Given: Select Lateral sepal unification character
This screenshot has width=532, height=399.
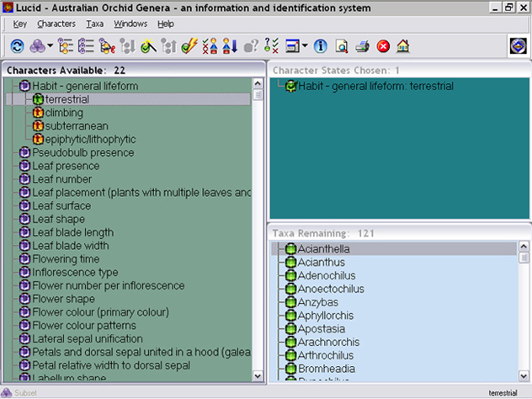Looking at the screenshot, I should pos(88,338).
